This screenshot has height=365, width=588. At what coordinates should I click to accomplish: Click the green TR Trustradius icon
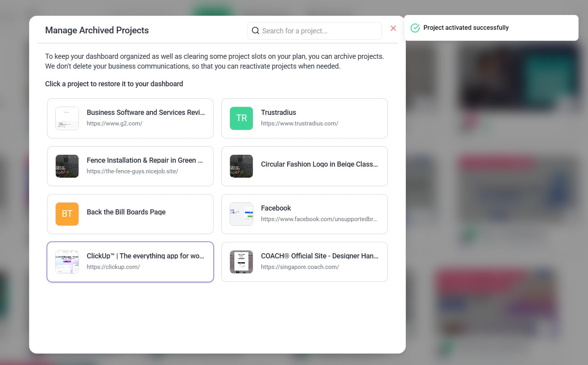[241, 118]
